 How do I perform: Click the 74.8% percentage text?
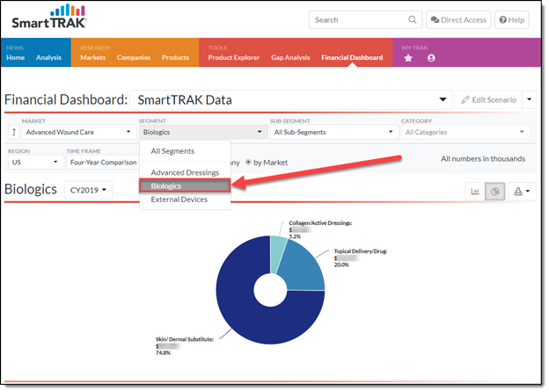(x=163, y=352)
